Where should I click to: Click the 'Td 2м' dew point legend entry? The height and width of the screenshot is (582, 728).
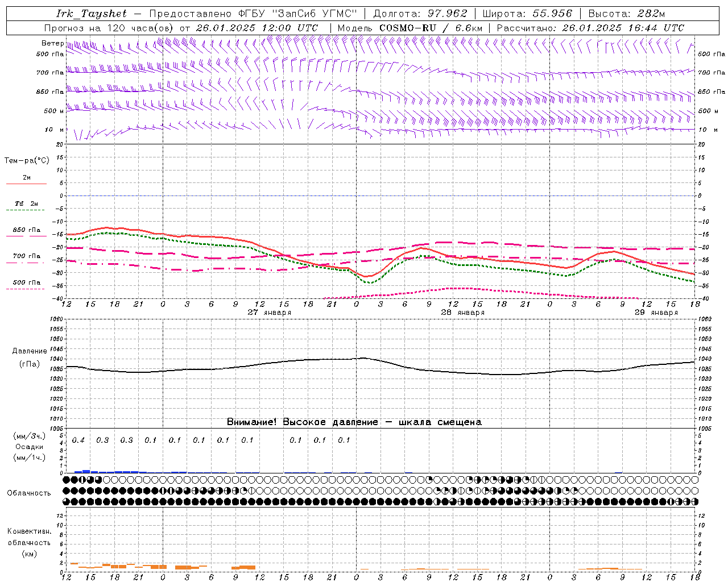click(27, 203)
